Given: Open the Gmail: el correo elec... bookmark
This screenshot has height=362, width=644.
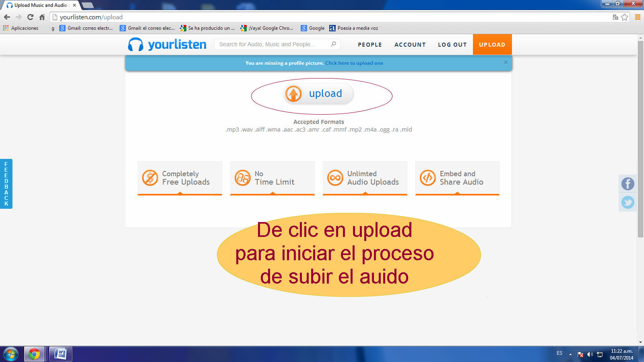Looking at the screenshot, I should pyautogui.click(x=147, y=28).
